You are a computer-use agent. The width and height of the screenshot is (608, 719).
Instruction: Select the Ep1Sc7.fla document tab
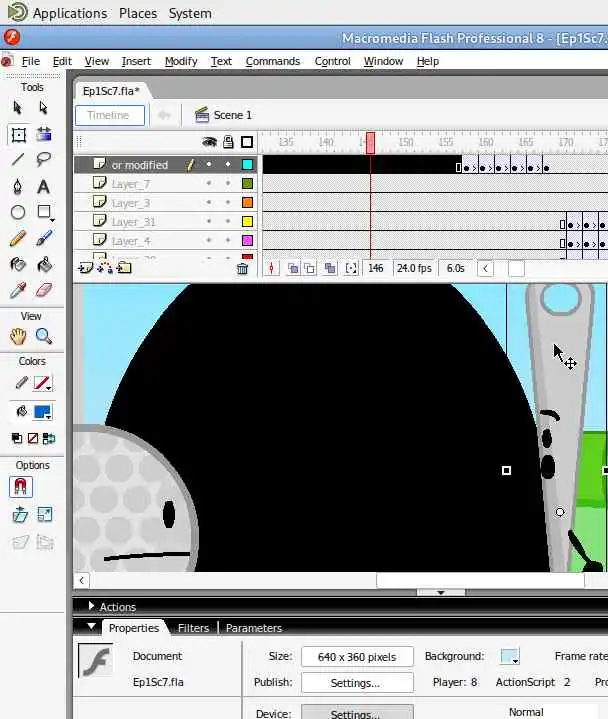click(111, 91)
